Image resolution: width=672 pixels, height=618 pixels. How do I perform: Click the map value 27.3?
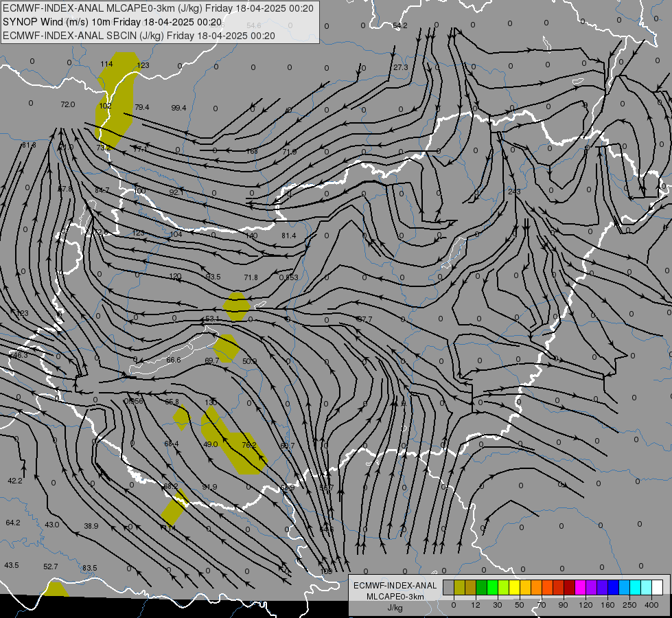401,68
